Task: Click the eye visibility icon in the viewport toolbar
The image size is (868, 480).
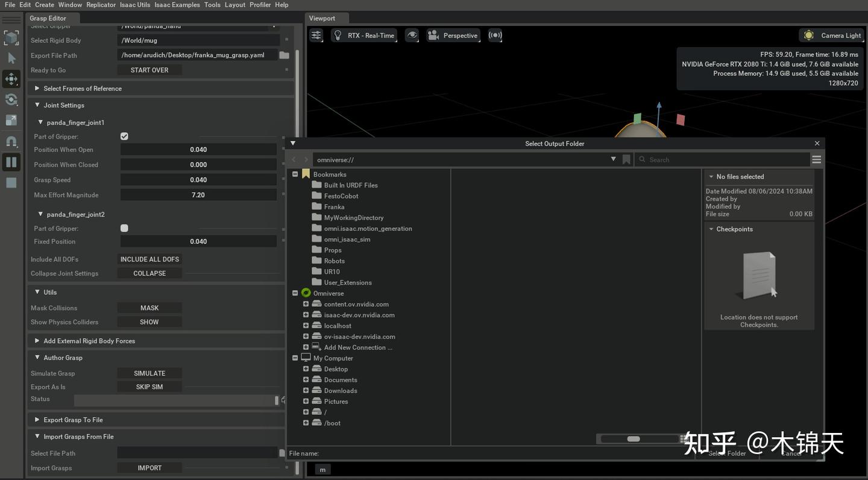Action: coord(412,35)
